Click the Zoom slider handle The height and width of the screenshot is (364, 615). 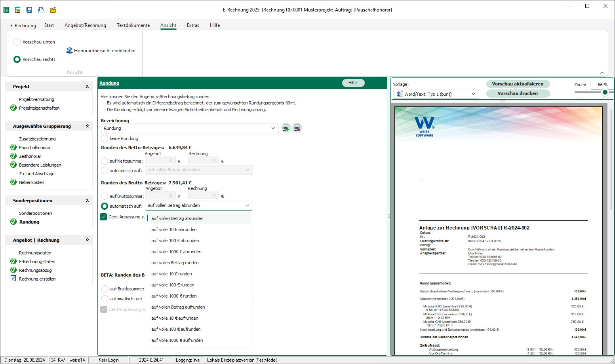click(605, 92)
